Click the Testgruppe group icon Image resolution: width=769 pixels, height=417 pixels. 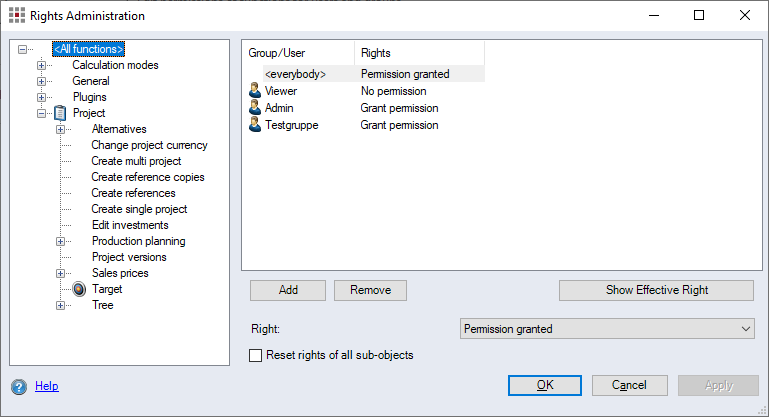click(255, 125)
